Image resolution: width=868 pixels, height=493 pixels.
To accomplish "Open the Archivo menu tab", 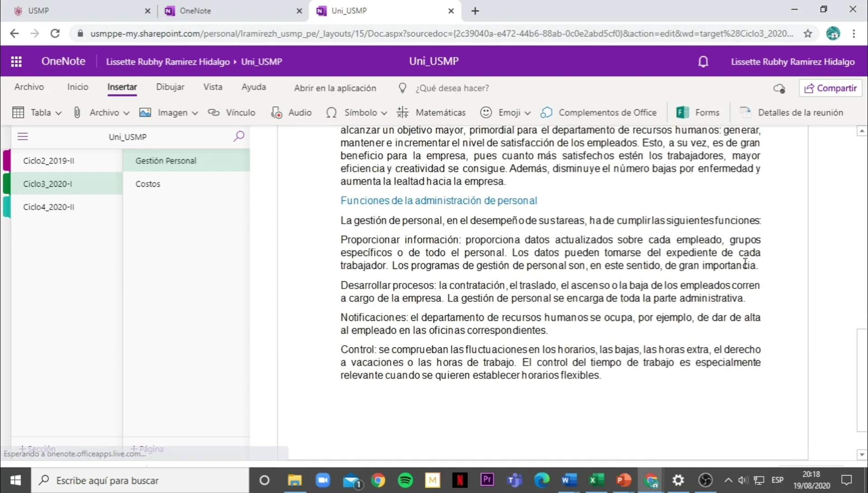I will pyautogui.click(x=29, y=87).
